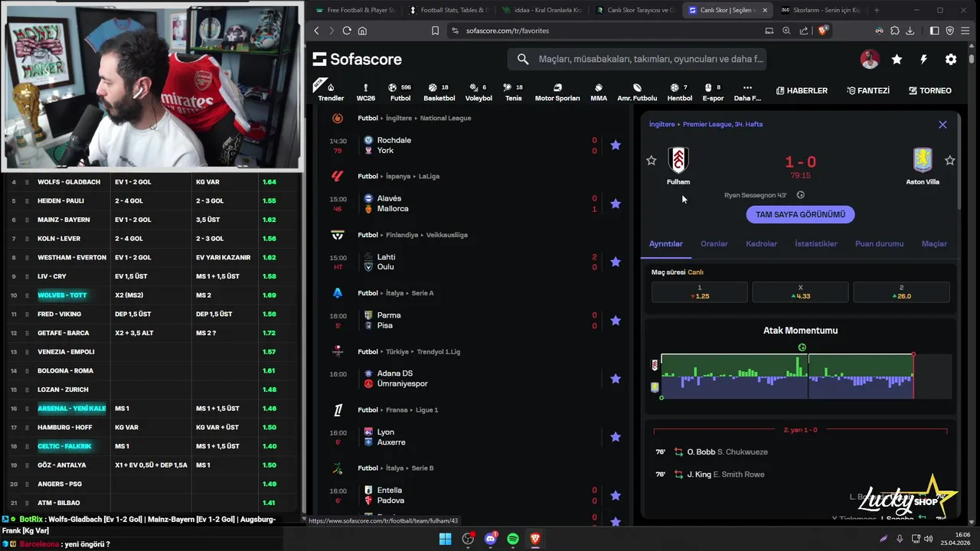980x551 pixels.
Task: Expand the Daha Fazla sports menu
Action: coord(747,91)
